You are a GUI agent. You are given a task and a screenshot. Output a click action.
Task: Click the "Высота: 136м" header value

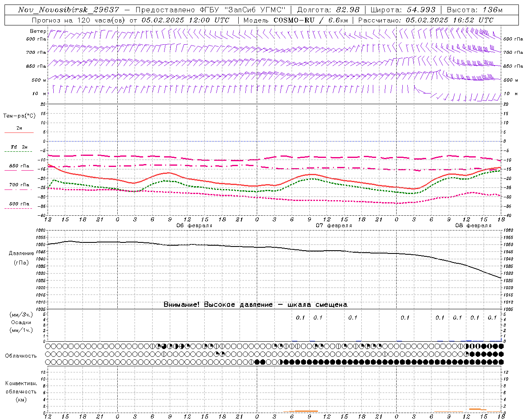coord(474,10)
